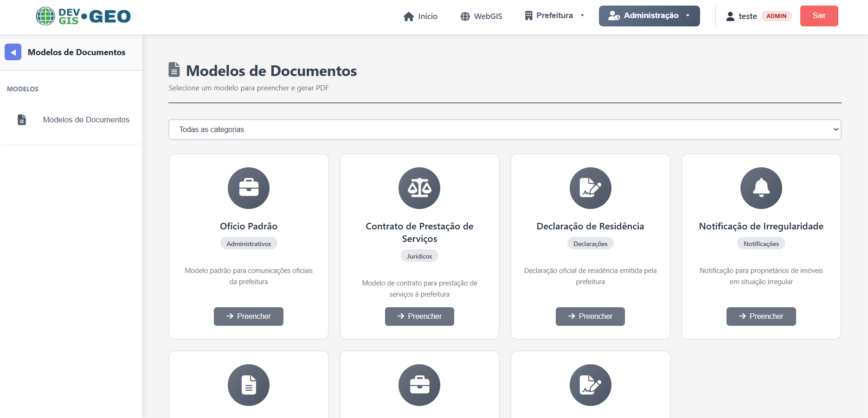The width and height of the screenshot is (868, 418).
Task: Navigate to Início
Action: tap(420, 16)
